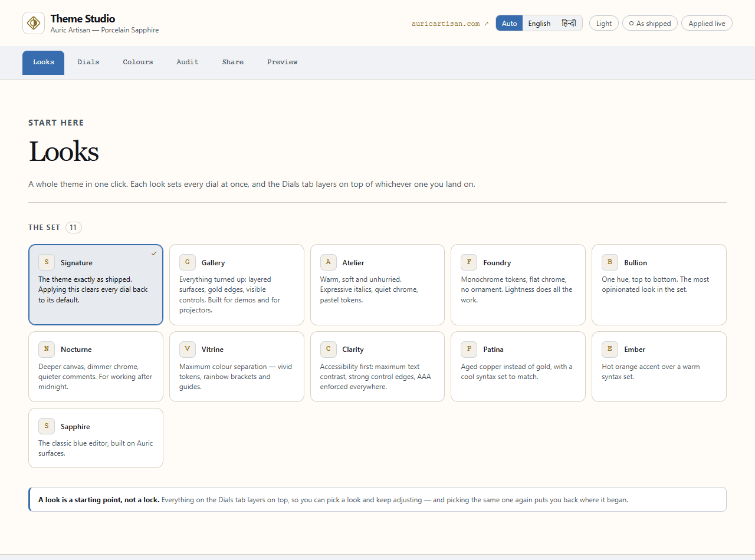Toggle the Light theme pill
Screen dimensions: 755x560
604,24
